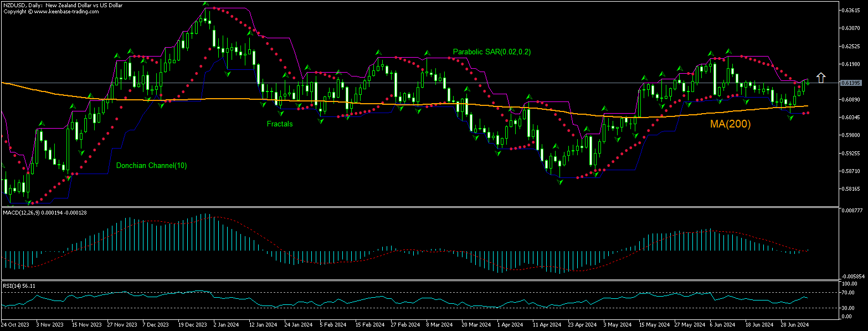Click the Fractals label on chart
Viewport: 868px width, 331px height.
coord(279,124)
